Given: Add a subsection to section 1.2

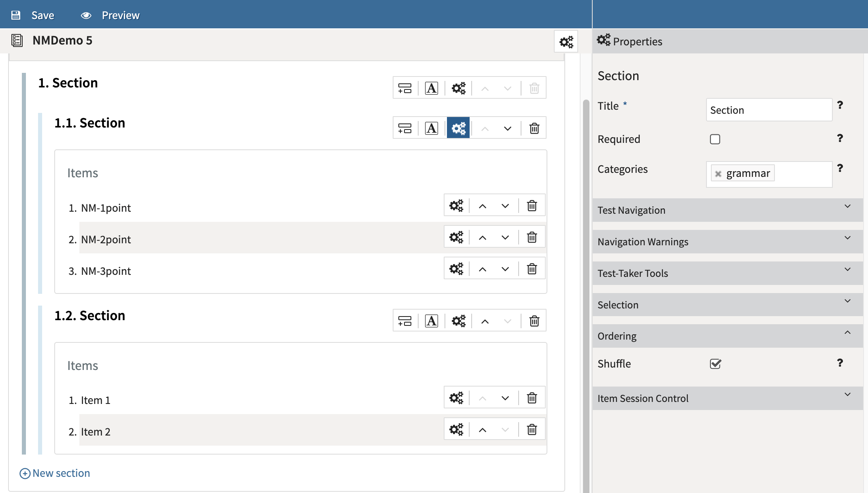Looking at the screenshot, I should [405, 321].
